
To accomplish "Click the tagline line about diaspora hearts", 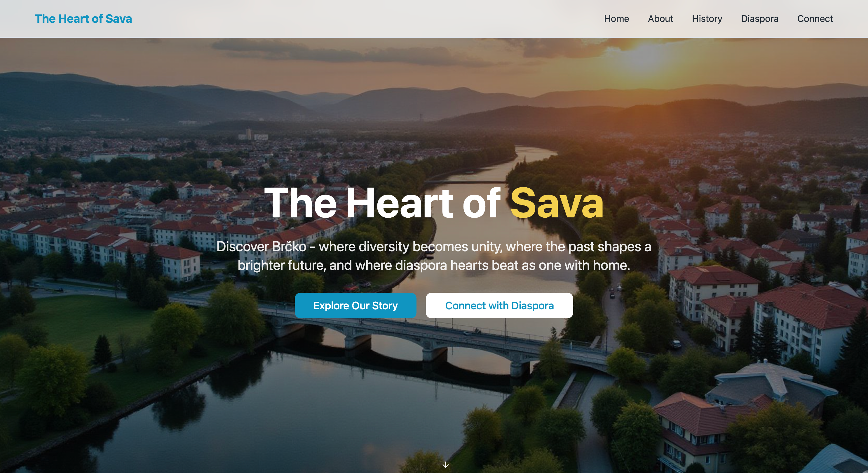I will (x=434, y=265).
